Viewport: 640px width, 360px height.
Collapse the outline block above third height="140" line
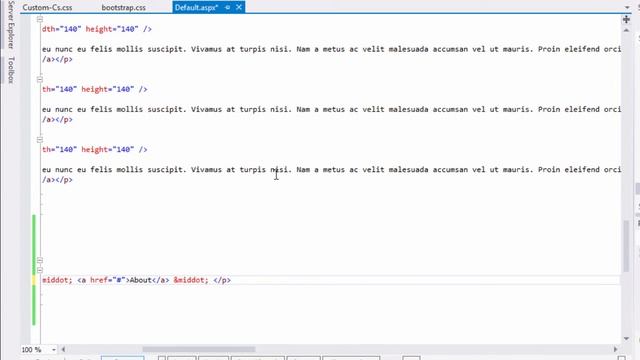[x=40, y=140]
